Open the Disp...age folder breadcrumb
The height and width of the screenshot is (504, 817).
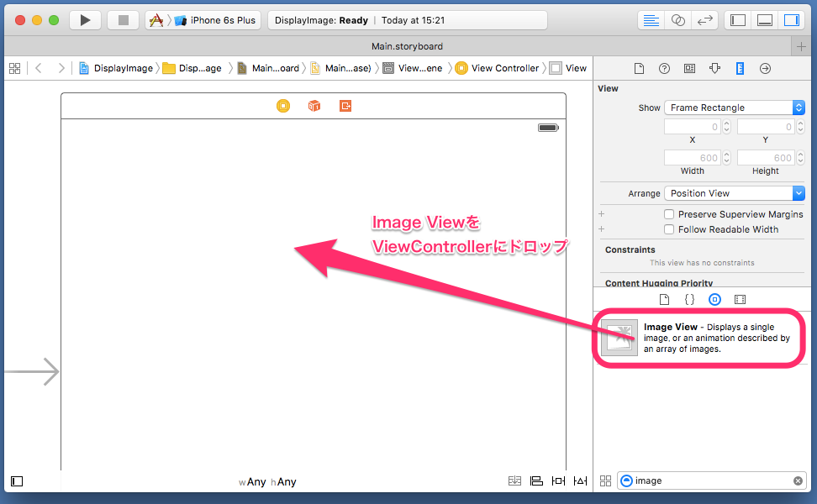[192, 68]
